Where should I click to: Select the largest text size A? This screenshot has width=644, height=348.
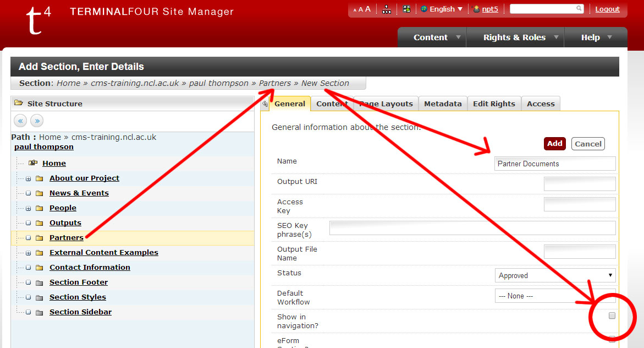tap(368, 9)
